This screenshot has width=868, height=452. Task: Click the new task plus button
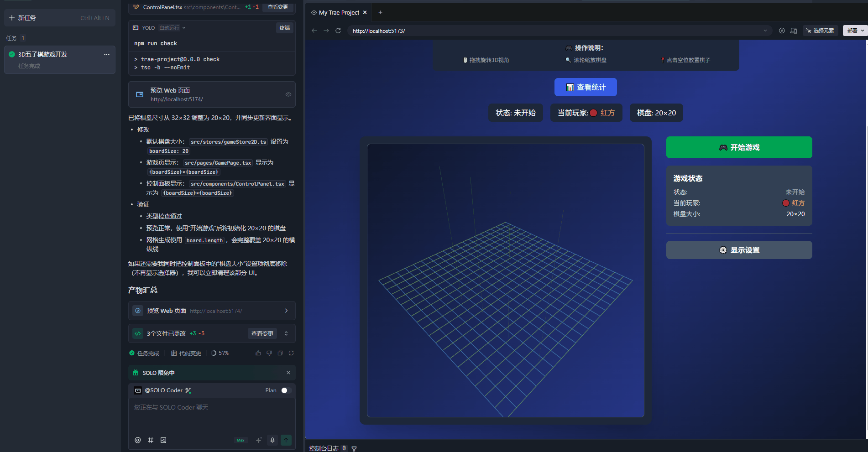pyautogui.click(x=12, y=18)
